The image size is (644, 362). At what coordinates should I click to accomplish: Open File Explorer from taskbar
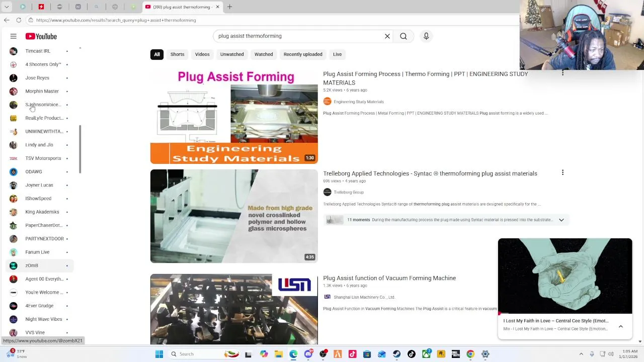279,354
